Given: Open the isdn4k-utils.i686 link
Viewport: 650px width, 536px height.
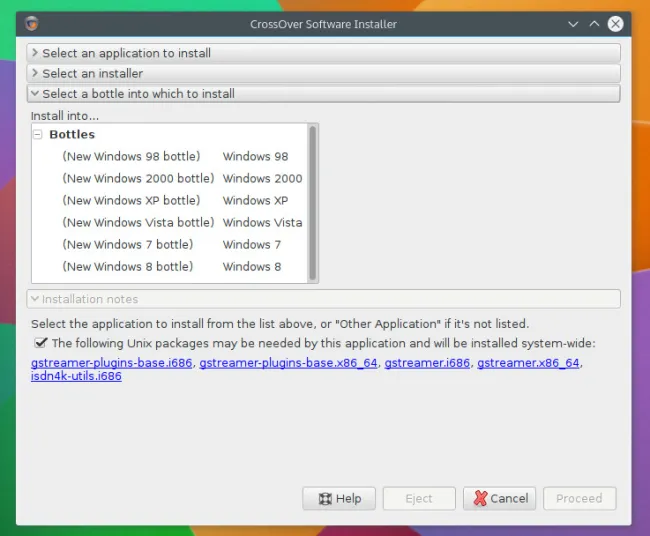Looking at the screenshot, I should tap(76, 376).
